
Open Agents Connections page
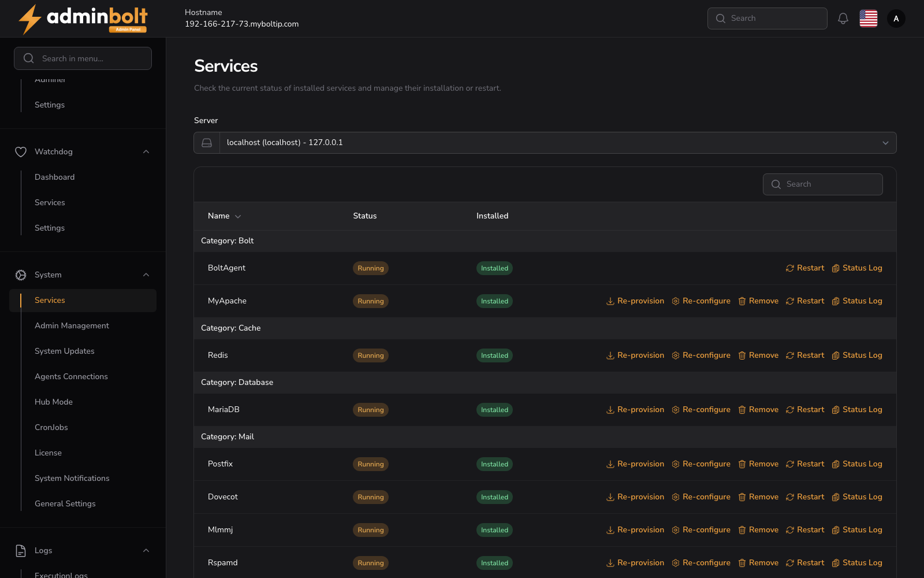(x=71, y=377)
